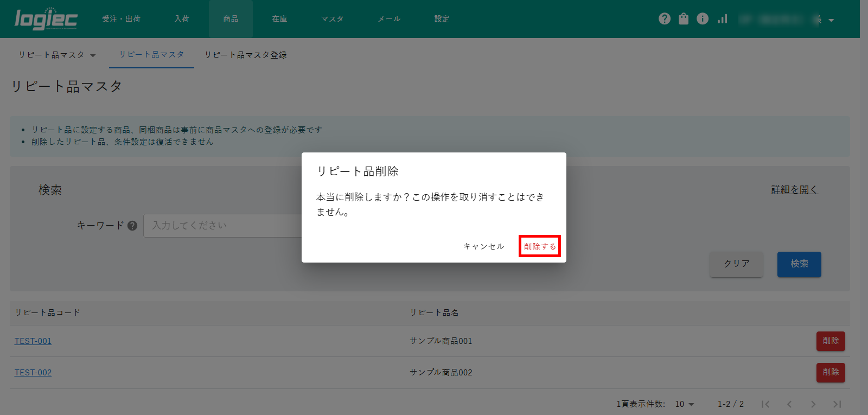Screen dimensions: 868x415
Task: Open the TEST-001 repeat item link
Action: pos(33,341)
